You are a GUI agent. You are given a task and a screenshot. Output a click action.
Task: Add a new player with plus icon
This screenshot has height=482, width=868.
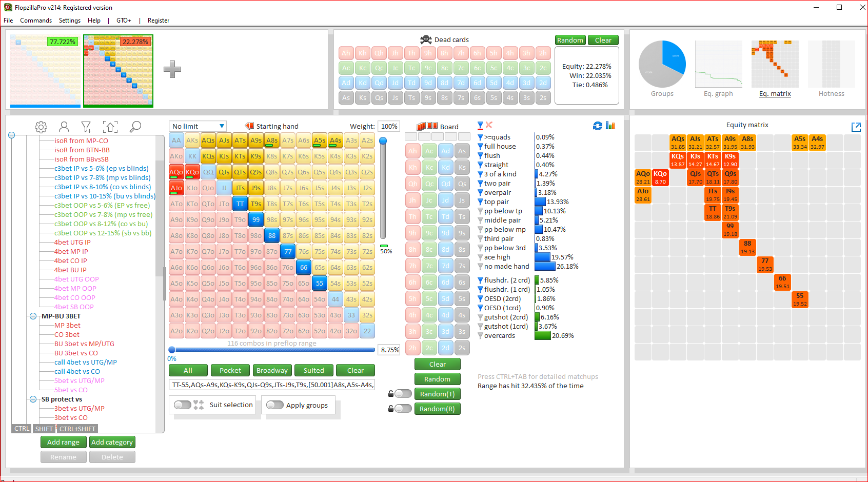point(172,69)
